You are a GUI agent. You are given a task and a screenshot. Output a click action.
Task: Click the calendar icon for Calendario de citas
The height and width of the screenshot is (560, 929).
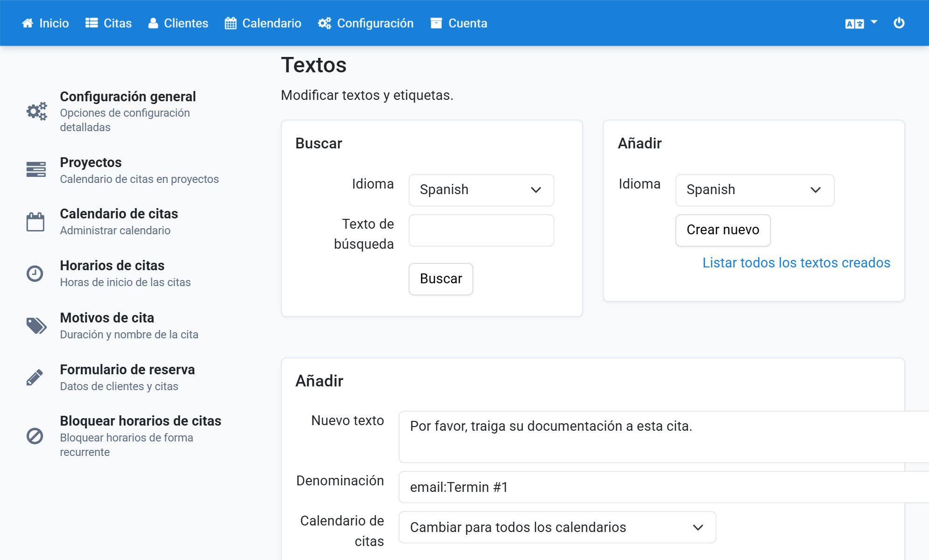coord(35,222)
